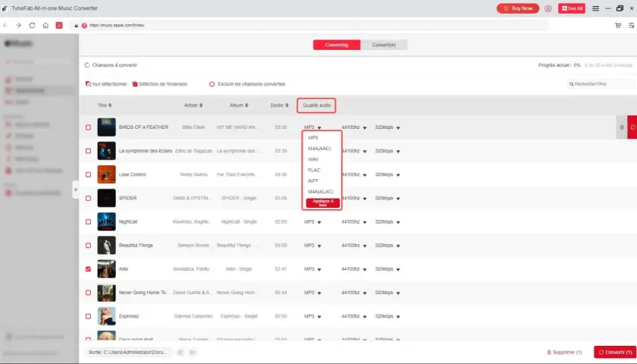Uncheck the Alibi song checkbox
Screen dimensions: 637x364
(x=88, y=269)
